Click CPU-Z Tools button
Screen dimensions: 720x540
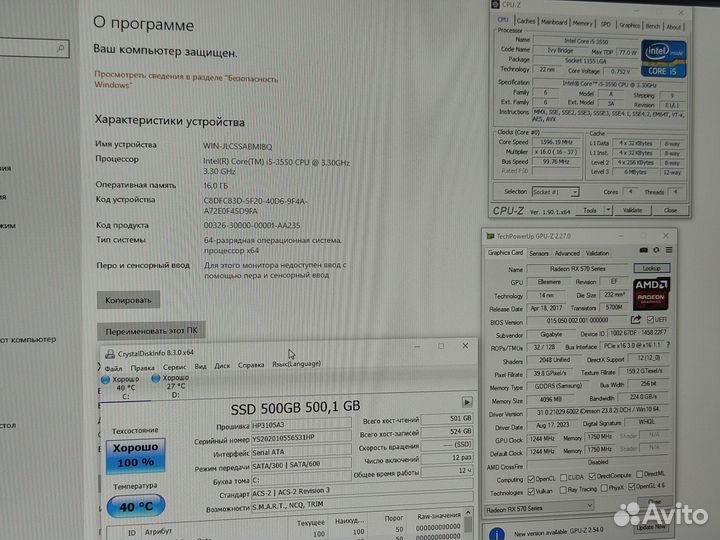click(x=590, y=210)
